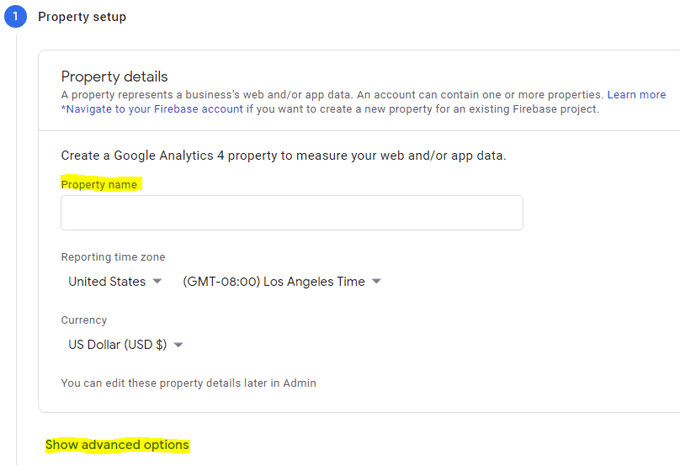Expand Show advanced options
The image size is (680, 465).
pyautogui.click(x=117, y=445)
